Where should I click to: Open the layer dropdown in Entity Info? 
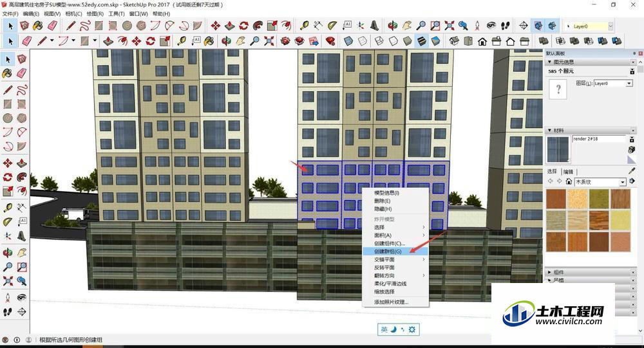point(629,84)
